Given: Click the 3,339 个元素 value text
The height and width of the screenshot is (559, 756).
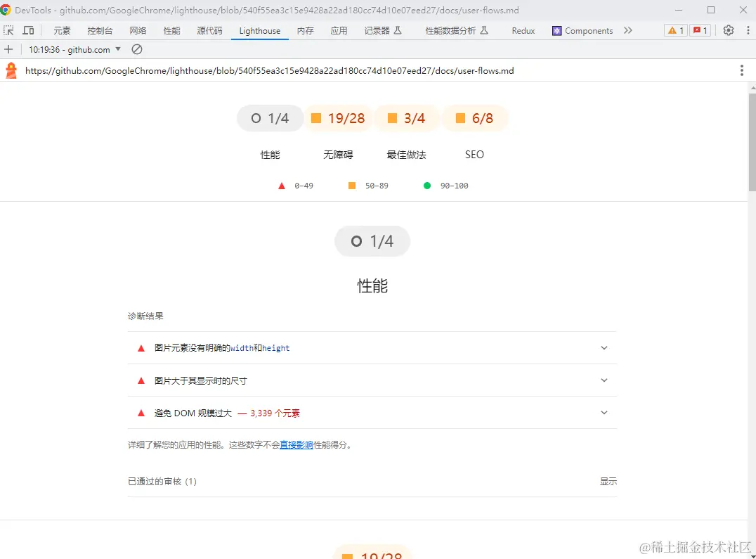Looking at the screenshot, I should pos(275,413).
